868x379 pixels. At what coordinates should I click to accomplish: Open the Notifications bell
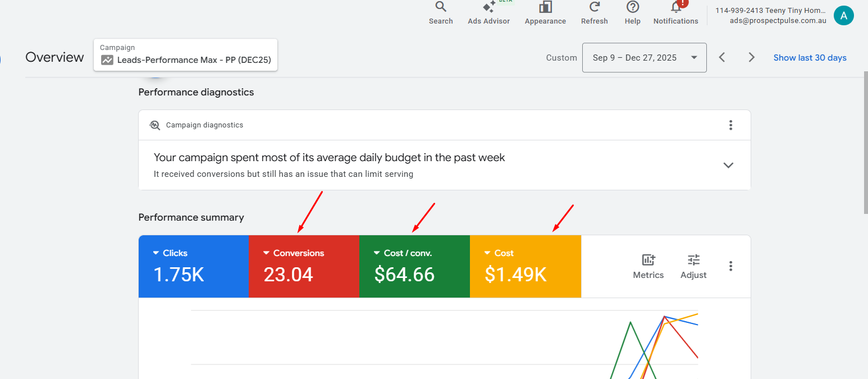(676, 7)
